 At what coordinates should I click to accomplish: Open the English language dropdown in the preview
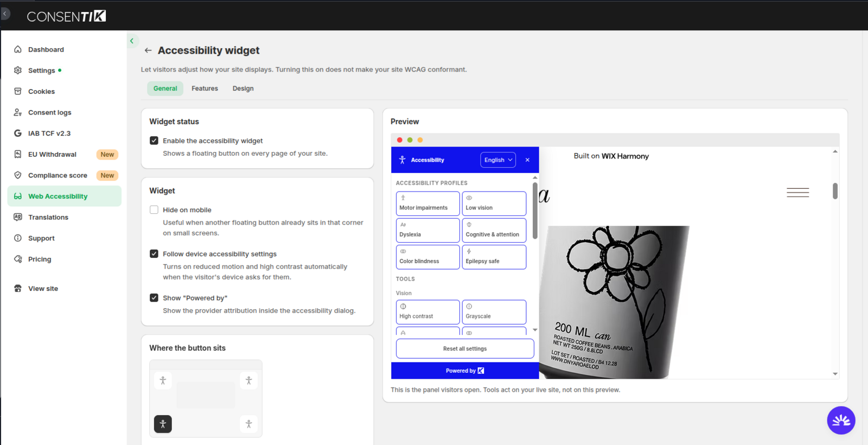pyautogui.click(x=498, y=160)
